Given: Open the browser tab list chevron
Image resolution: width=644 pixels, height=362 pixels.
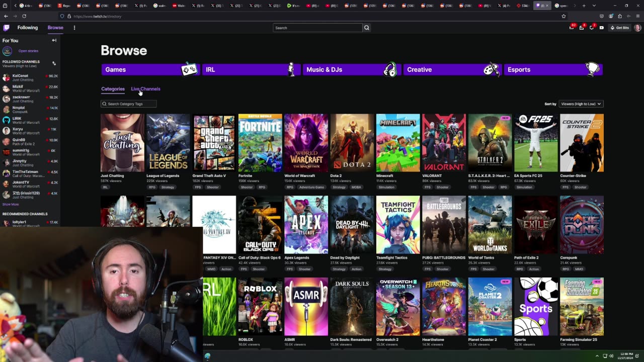Looking at the screenshot, I should (x=594, y=6).
